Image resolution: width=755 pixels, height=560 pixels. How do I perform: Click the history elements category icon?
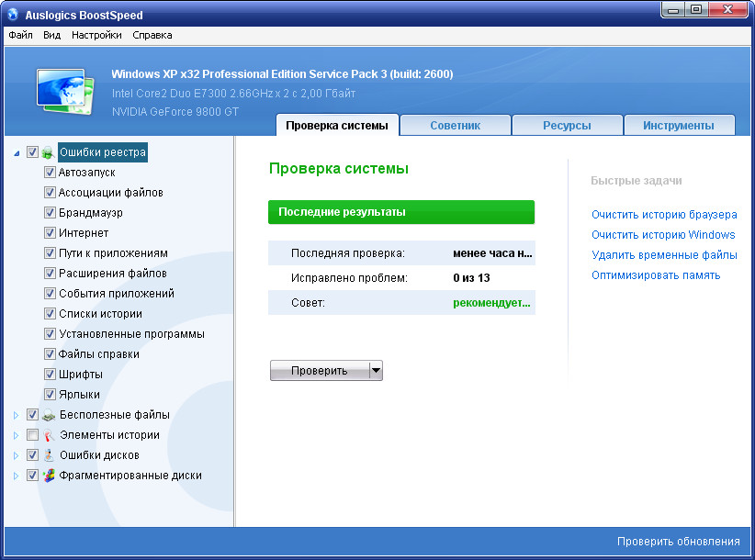coord(48,435)
